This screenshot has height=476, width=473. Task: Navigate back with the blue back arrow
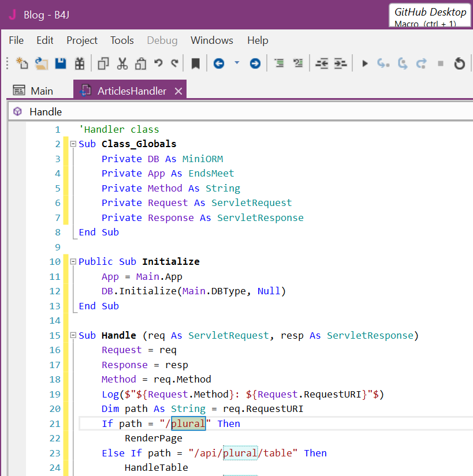click(218, 63)
